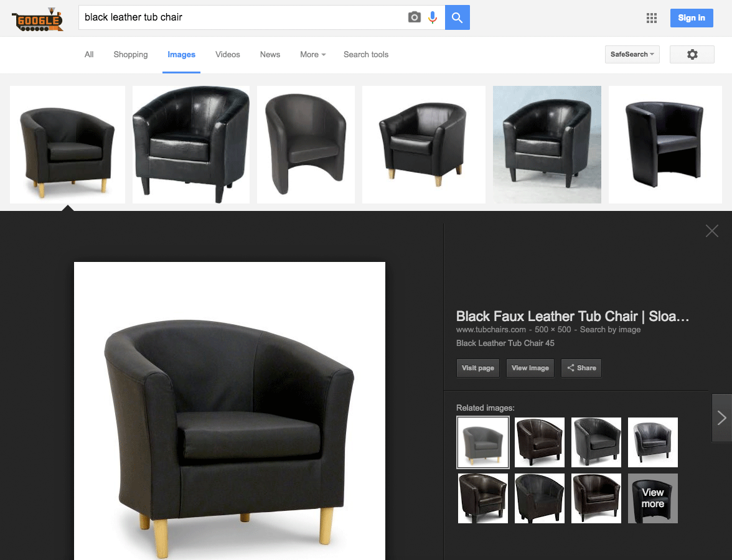Select the second glossy chair thumbnail

click(x=191, y=144)
